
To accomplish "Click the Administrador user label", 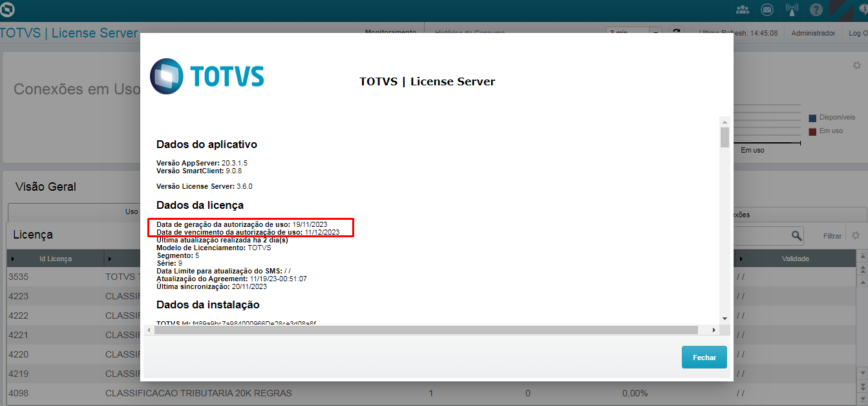I will [x=813, y=33].
